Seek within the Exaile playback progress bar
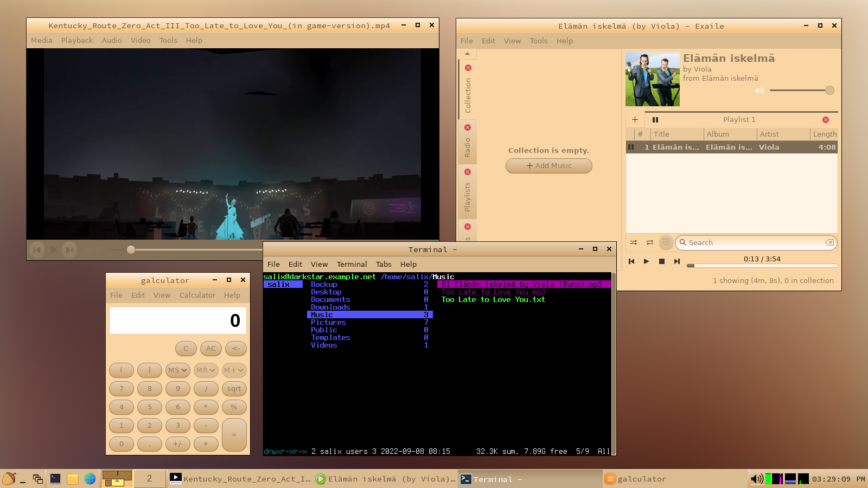Screen dimensions: 868x488 click(762, 266)
